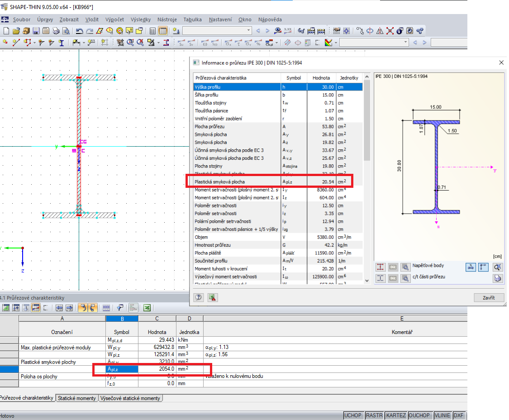
Task: Click the Excel export icon in table toolbar
Action: tap(147, 308)
